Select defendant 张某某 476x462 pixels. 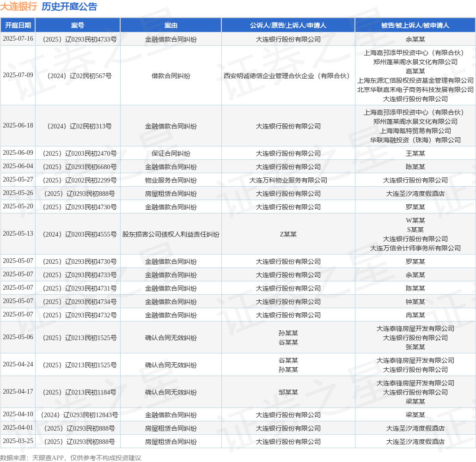coord(415,347)
